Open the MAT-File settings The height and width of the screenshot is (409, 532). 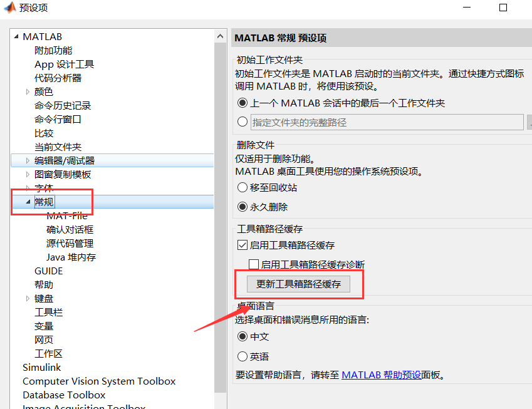click(x=67, y=215)
